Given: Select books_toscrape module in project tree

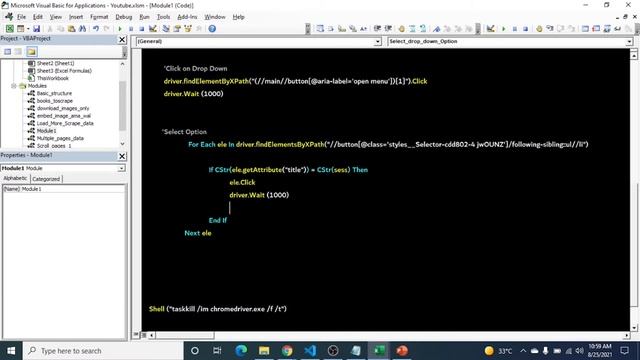Looking at the screenshot, I should point(55,101).
